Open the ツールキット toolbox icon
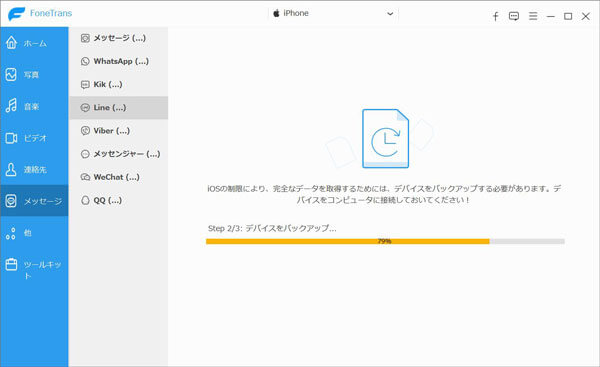600x367 pixels. tap(11, 264)
